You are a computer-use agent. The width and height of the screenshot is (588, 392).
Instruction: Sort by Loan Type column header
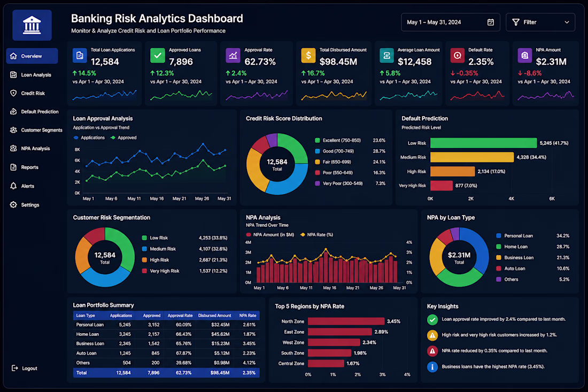(x=86, y=316)
